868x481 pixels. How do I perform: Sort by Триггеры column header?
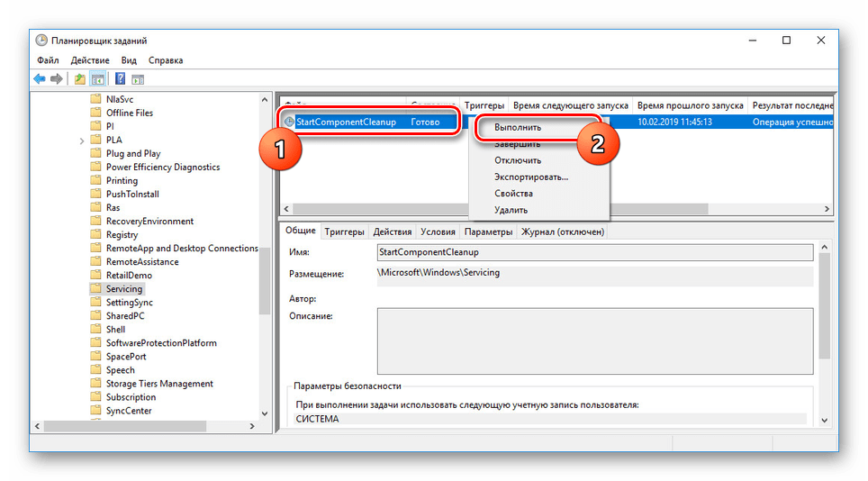click(484, 105)
